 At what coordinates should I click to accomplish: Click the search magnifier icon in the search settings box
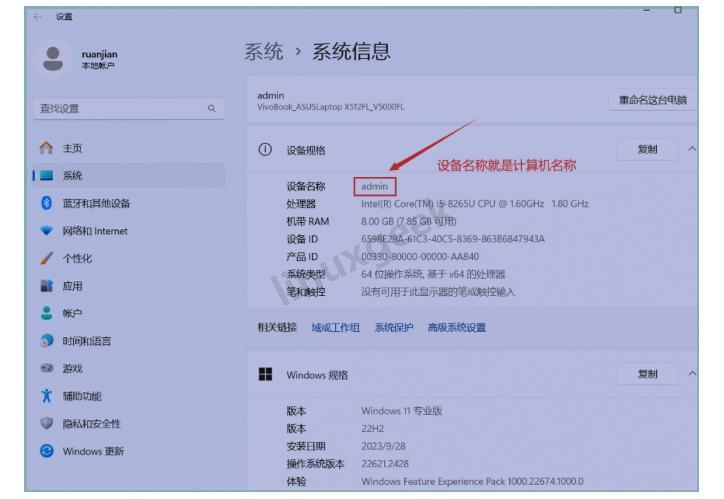[x=211, y=108]
